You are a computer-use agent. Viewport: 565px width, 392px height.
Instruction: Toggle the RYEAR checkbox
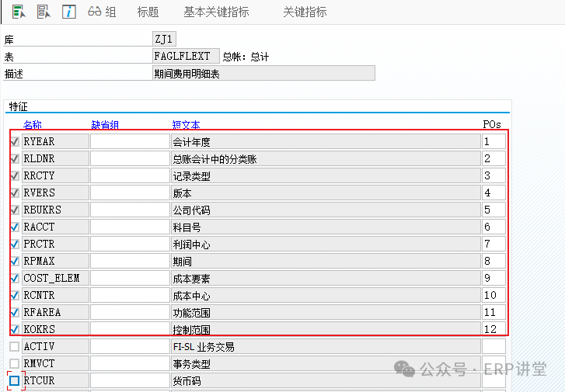15,141
